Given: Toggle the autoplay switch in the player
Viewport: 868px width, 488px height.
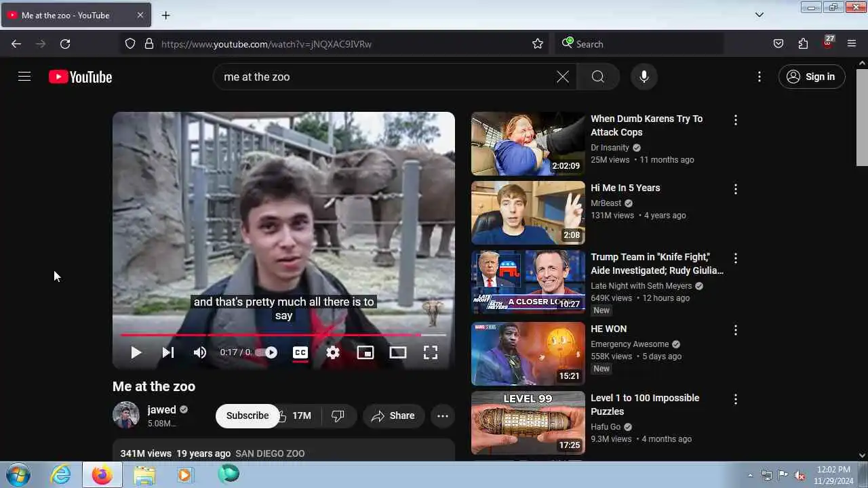Looking at the screenshot, I should 267,352.
